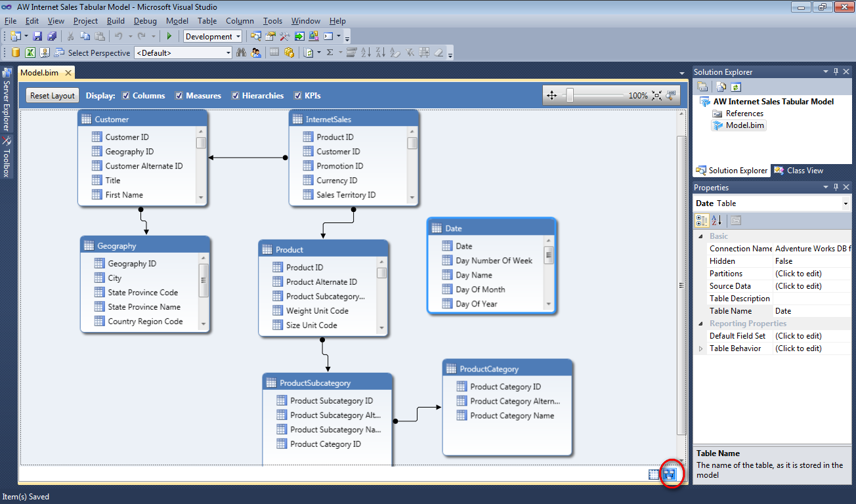Click Calculation Options icon with dropdown
856x504 pixels.
tap(309, 52)
